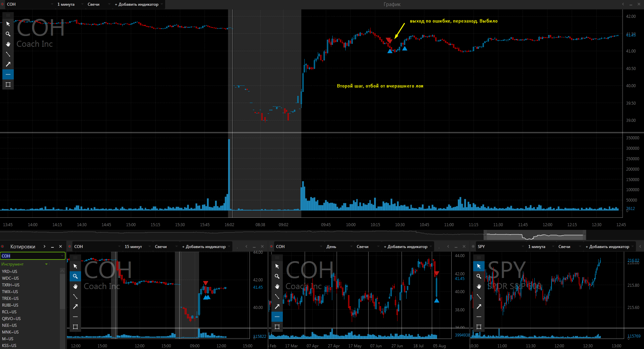Image resolution: width=644 pixels, height=349 pixels.
Task: Toggle link dot on Котировки panel
Action: click(x=2, y=247)
